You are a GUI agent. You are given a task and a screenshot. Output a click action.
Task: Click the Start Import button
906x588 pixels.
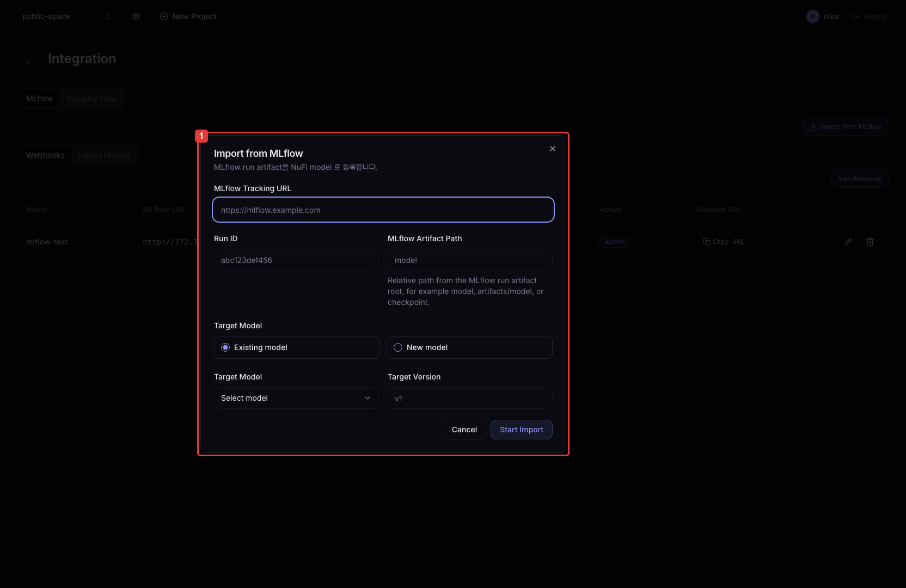[x=522, y=430]
